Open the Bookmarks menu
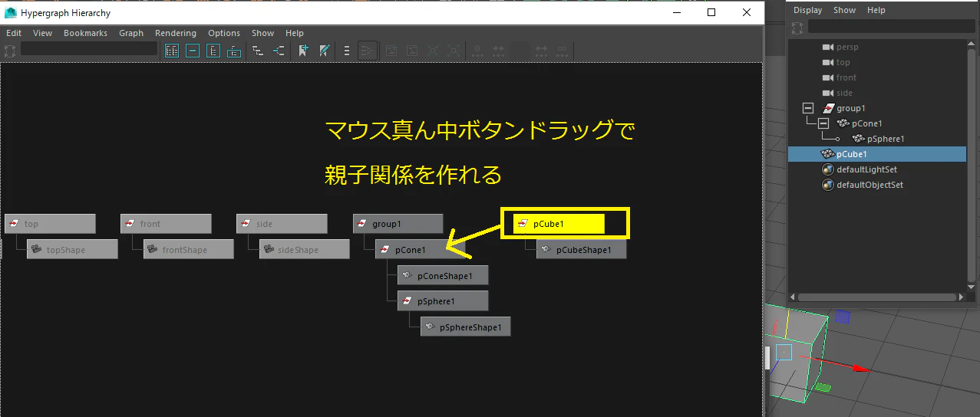The height and width of the screenshot is (417, 980). tap(85, 33)
